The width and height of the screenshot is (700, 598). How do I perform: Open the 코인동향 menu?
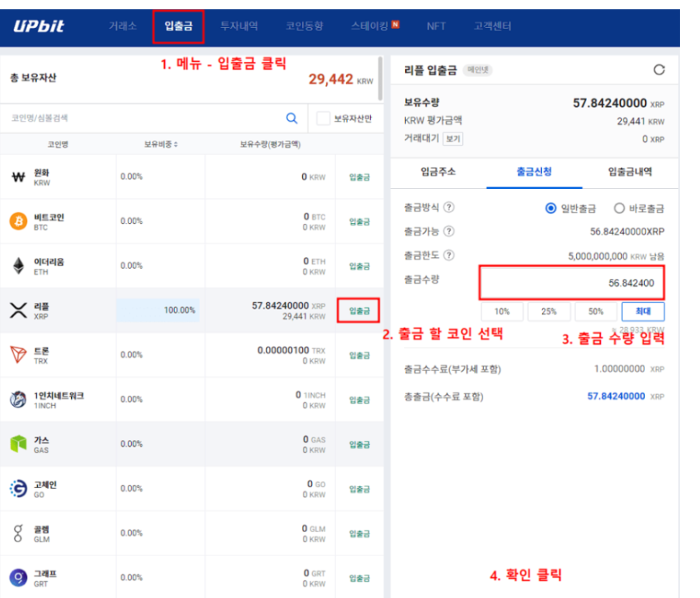click(304, 26)
